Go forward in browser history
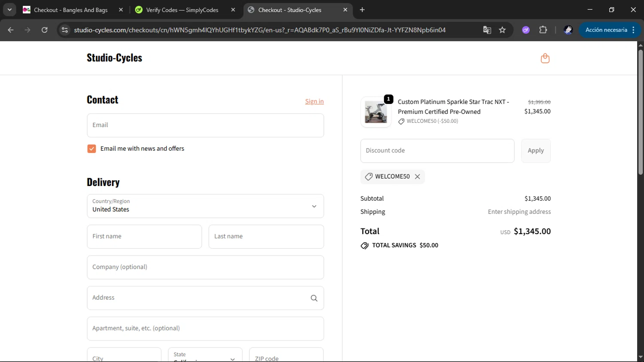Image resolution: width=644 pixels, height=362 pixels. tap(27, 30)
